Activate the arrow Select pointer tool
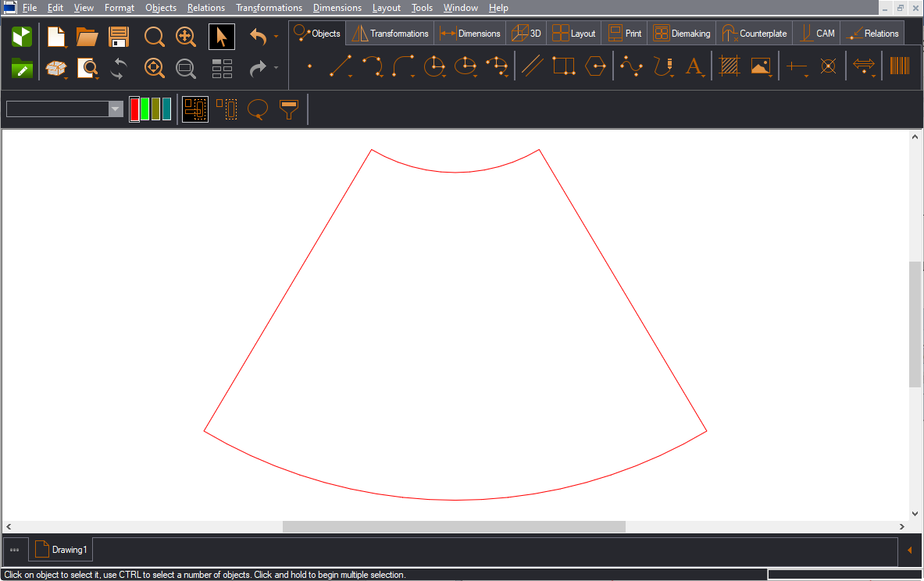Image resolution: width=924 pixels, height=581 pixels. point(222,37)
